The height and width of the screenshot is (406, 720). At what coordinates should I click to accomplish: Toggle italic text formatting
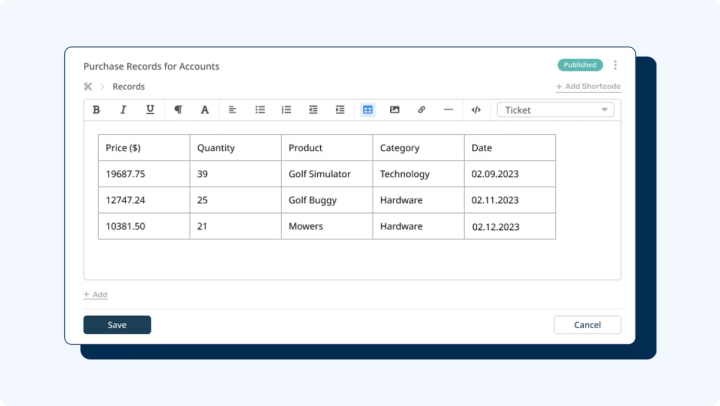click(x=124, y=110)
